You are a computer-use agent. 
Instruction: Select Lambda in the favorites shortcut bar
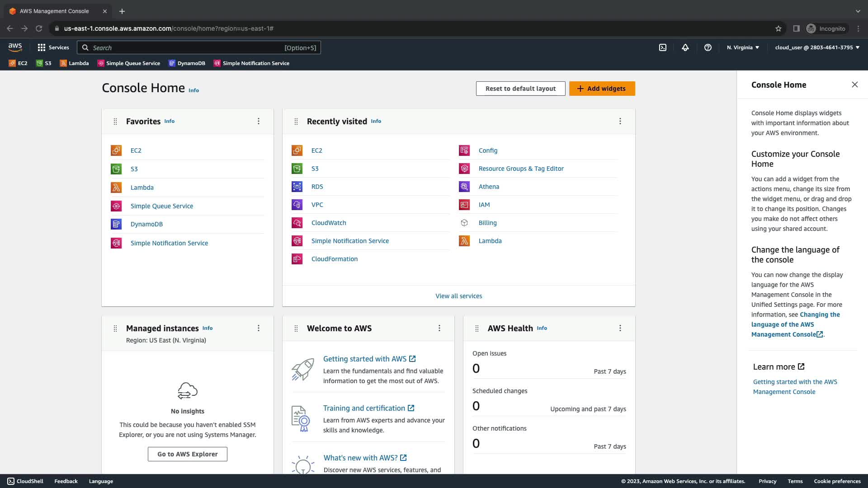tap(75, 63)
